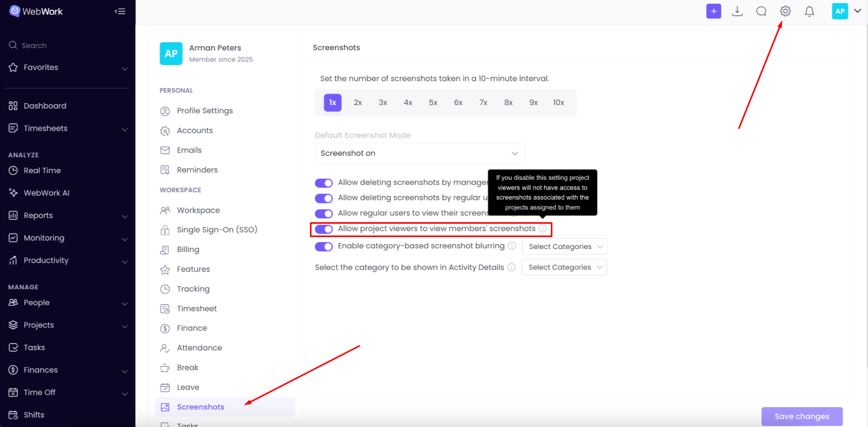Screen dimensions: 868x427
Task: Toggle Allow deleting screenshots by managers
Action: coord(324,183)
